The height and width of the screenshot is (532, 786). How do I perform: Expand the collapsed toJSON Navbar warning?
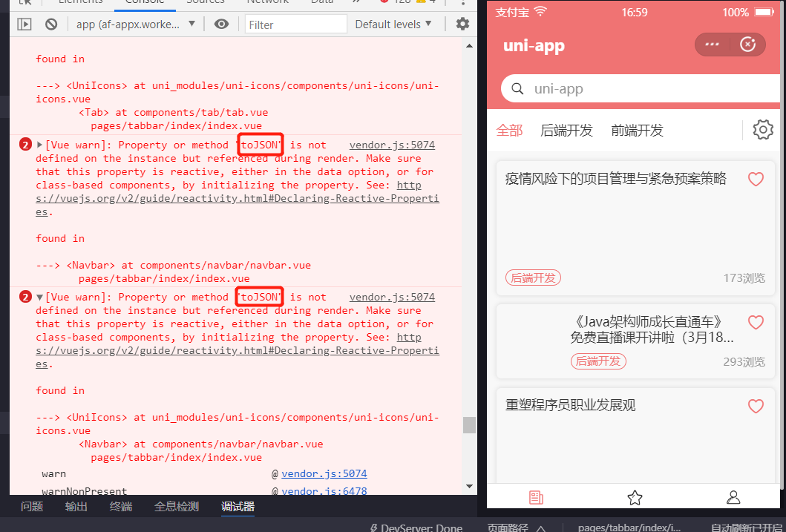39,145
